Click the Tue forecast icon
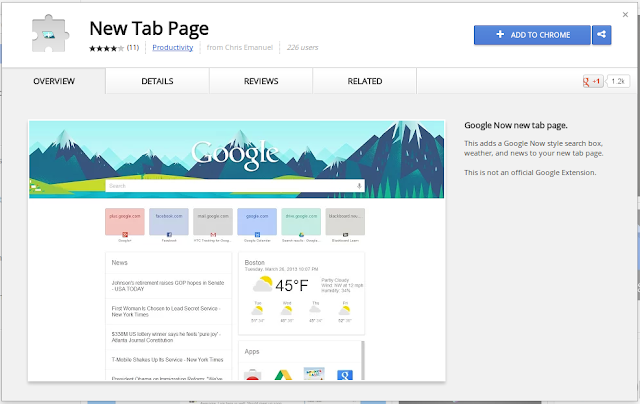 258,311
